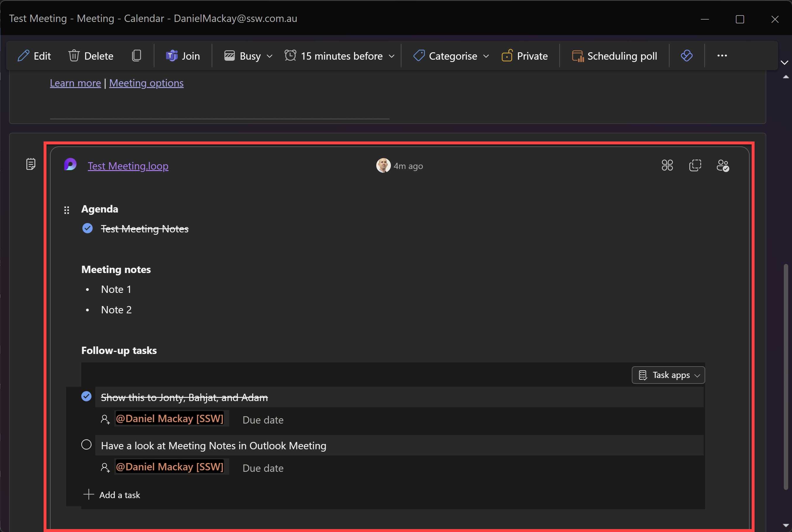The height and width of the screenshot is (532, 792).
Task: Mark Have a look at Meeting Notes complete
Action: (x=87, y=445)
